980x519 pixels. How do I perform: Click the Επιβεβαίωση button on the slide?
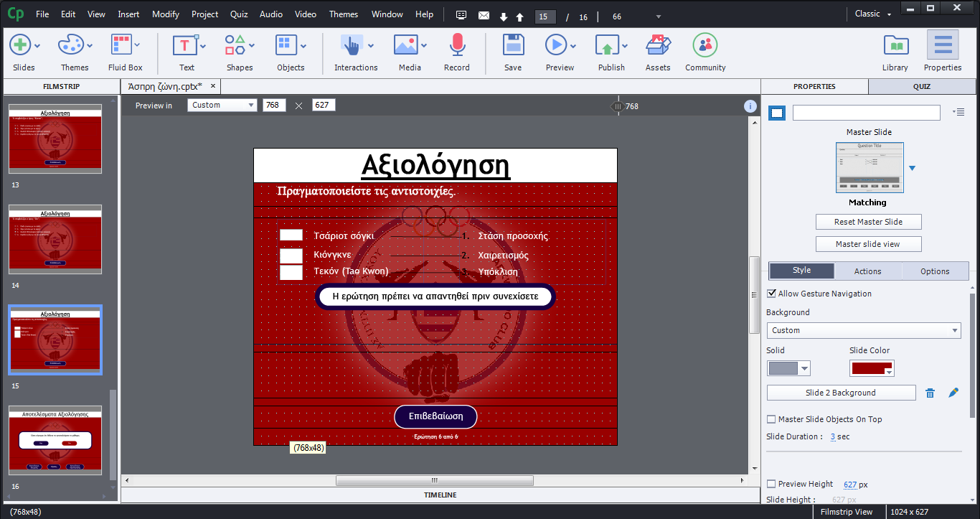point(435,416)
